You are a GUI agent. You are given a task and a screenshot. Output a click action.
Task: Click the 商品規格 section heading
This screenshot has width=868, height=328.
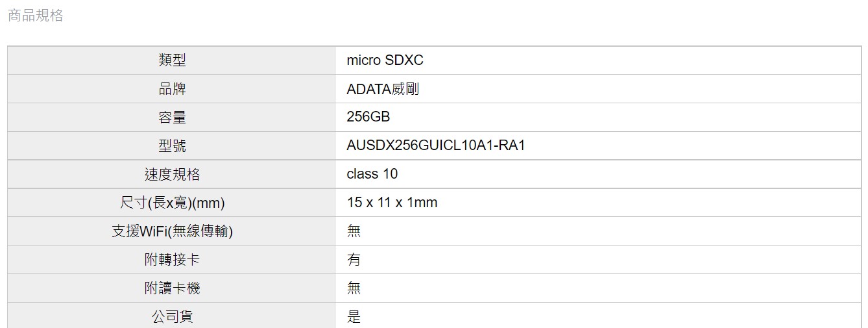pyautogui.click(x=35, y=16)
